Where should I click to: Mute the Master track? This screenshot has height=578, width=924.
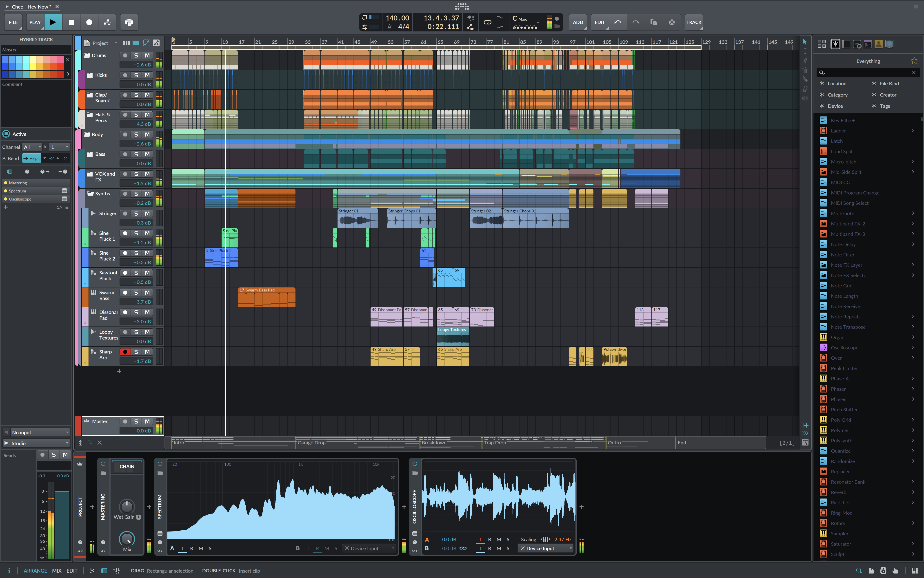tap(147, 421)
